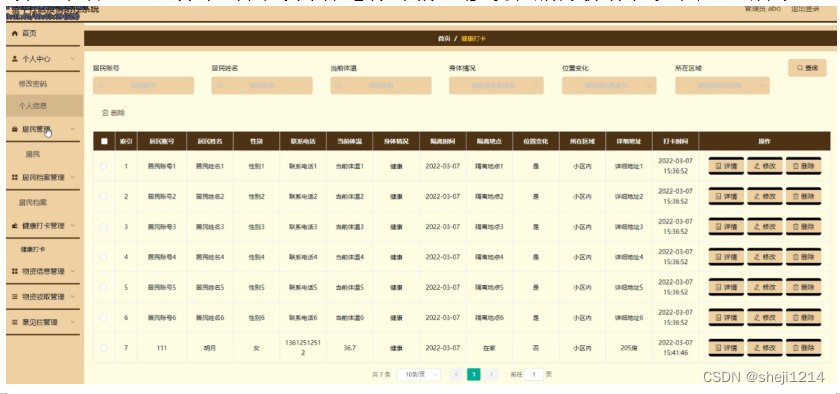Collapse the 居民档案管理 menu chevron

point(73,177)
